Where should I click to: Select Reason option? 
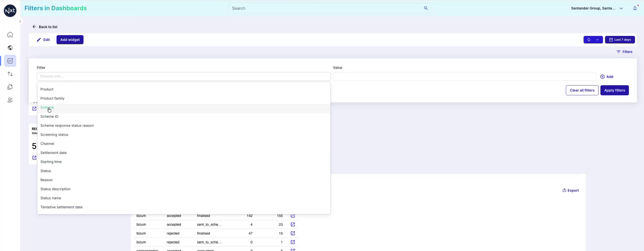point(184,180)
